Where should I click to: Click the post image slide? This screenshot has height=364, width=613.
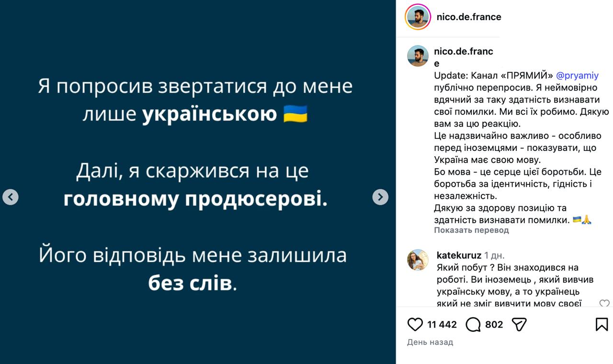tap(196, 182)
